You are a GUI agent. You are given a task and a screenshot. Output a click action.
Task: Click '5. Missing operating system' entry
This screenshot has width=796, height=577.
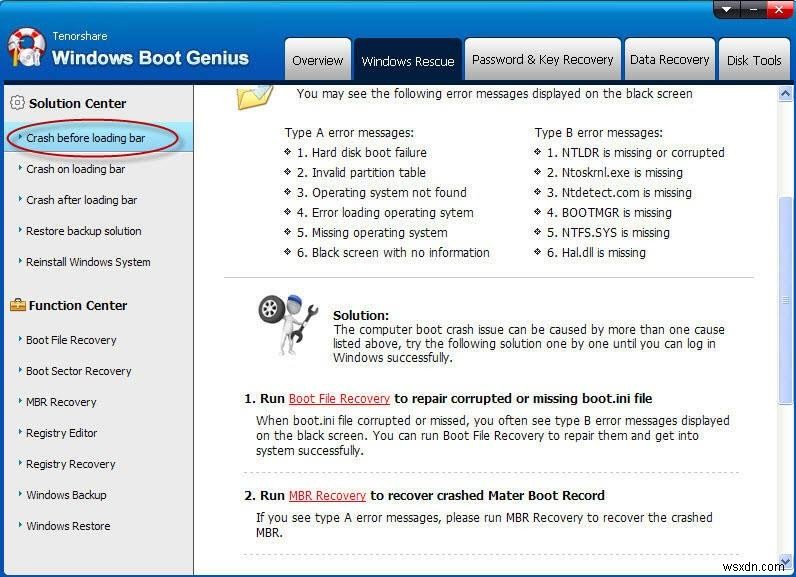coord(372,233)
